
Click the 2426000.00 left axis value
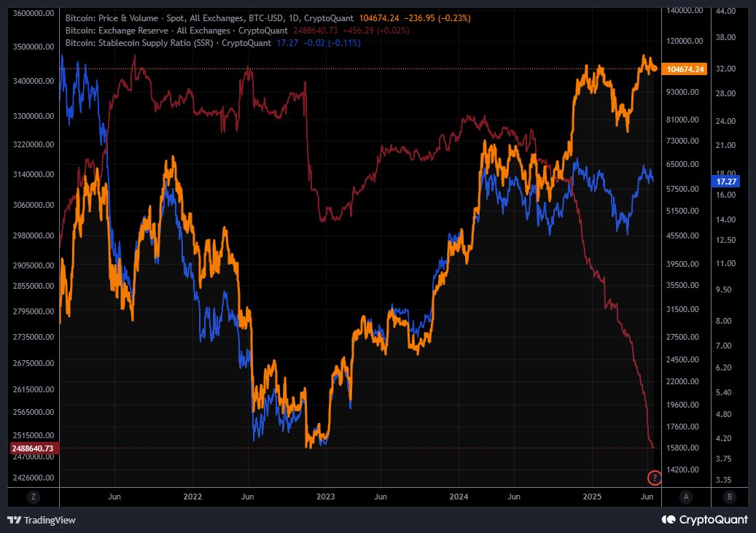pyautogui.click(x=34, y=478)
